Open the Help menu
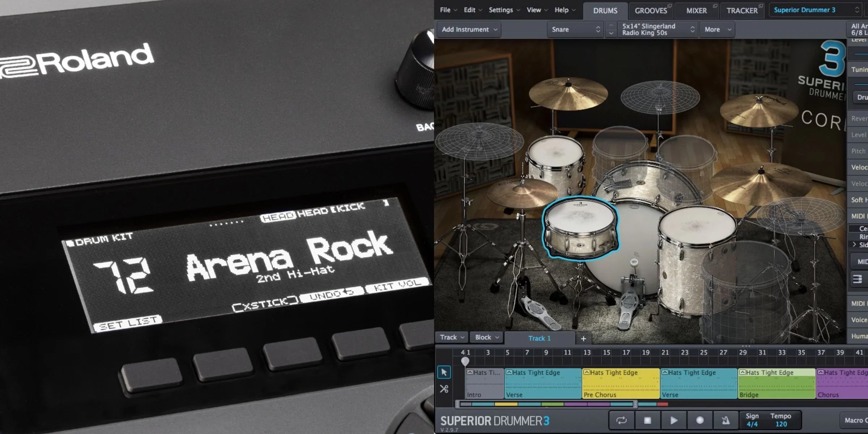This screenshot has height=434, width=868. coord(565,10)
